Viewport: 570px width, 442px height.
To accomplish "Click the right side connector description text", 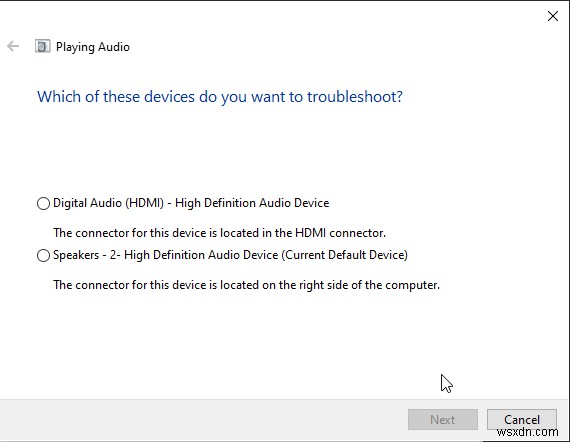I will coord(246,285).
